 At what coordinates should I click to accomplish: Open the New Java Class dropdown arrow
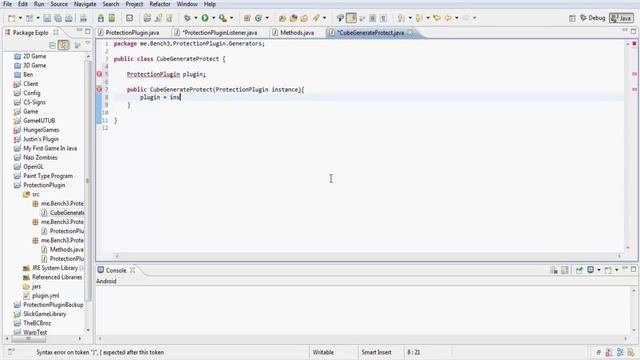point(267,18)
